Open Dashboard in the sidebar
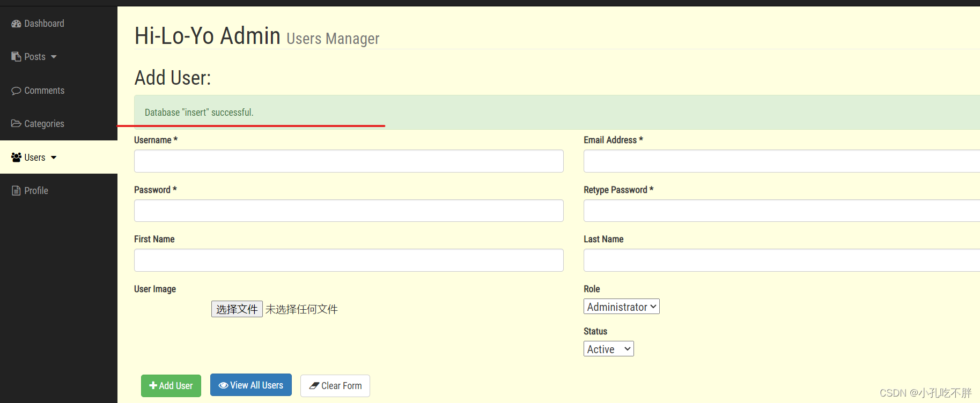The height and width of the screenshot is (403, 980). click(58, 24)
